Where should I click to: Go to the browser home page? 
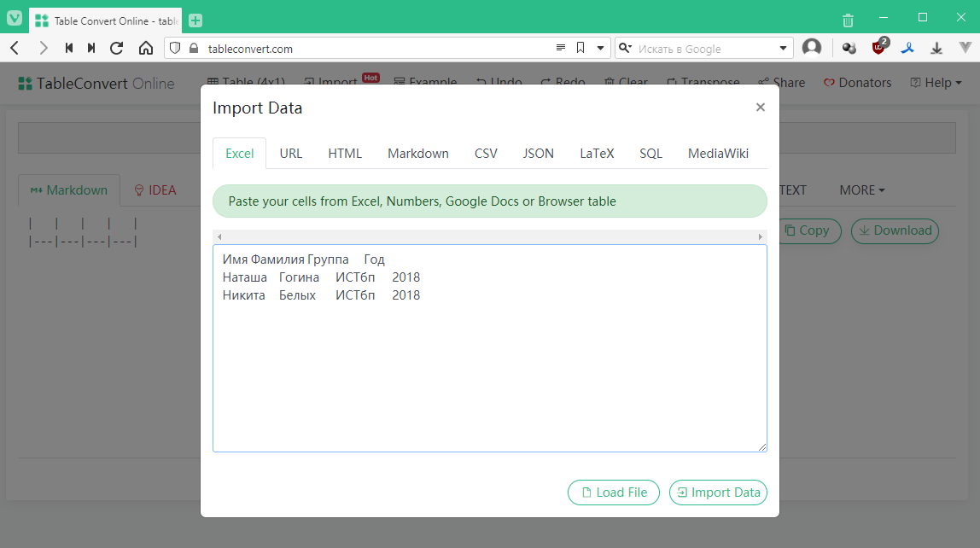[x=146, y=49]
